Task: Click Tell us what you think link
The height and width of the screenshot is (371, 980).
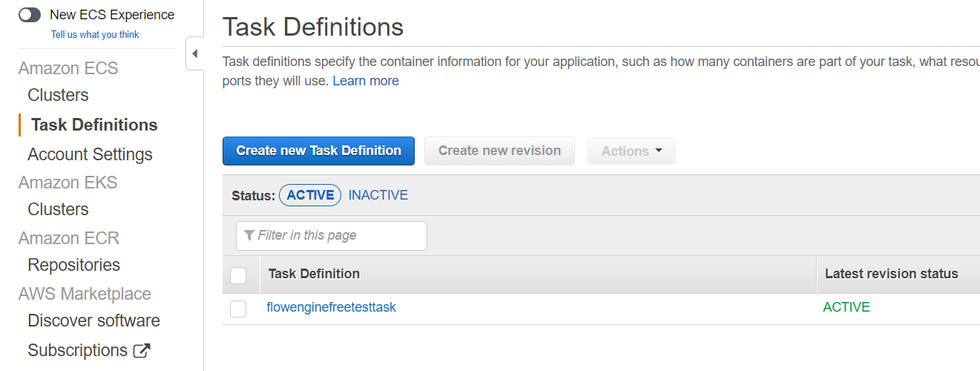Action: 95,35
